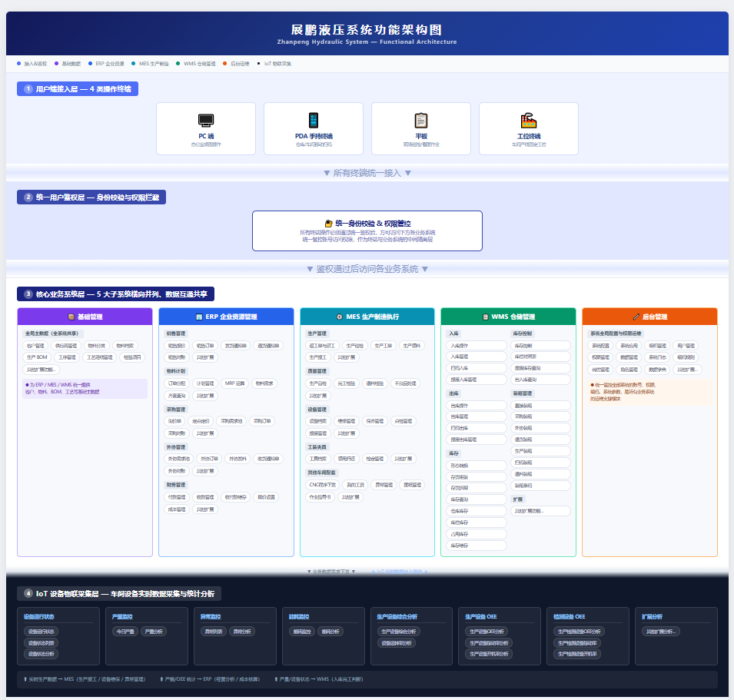Click section 2 统一用户鉴权层 heading badge
Image resolution: width=734 pixels, height=700 pixels.
[91, 197]
